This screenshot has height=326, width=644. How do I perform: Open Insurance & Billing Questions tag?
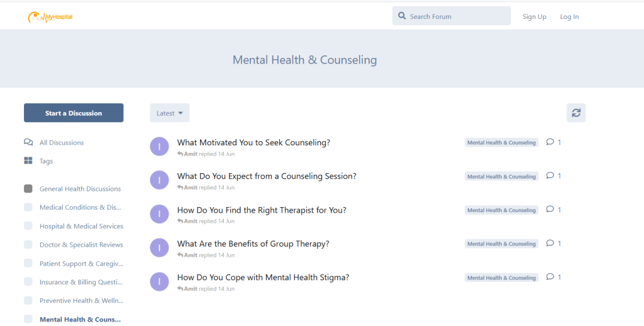coord(81,282)
